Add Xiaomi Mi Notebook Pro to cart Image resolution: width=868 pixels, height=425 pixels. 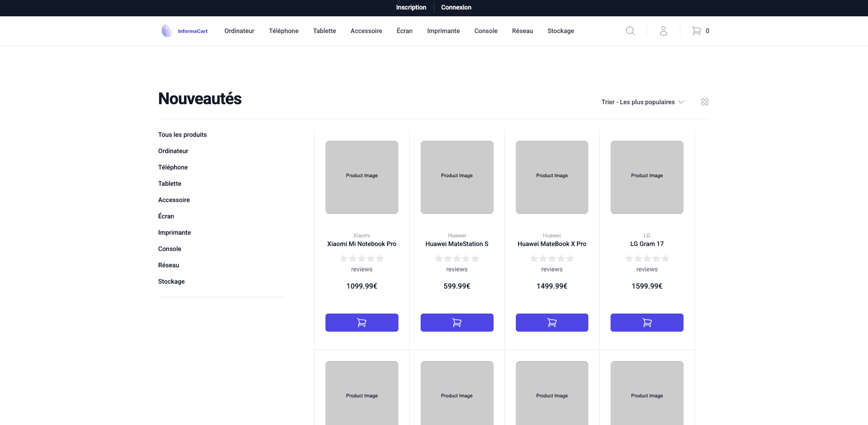click(362, 323)
